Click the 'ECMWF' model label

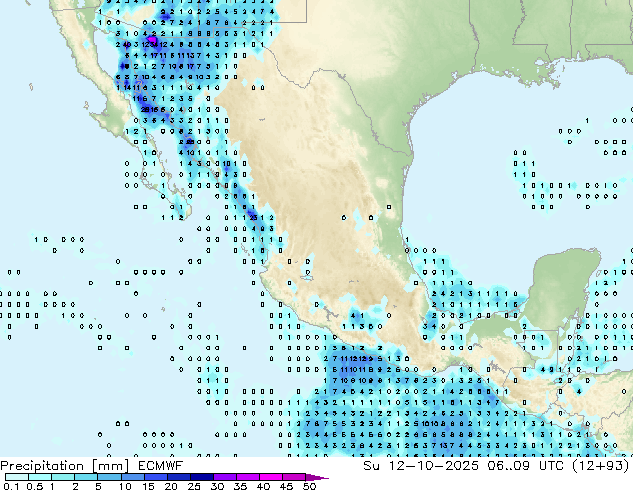[161, 466]
